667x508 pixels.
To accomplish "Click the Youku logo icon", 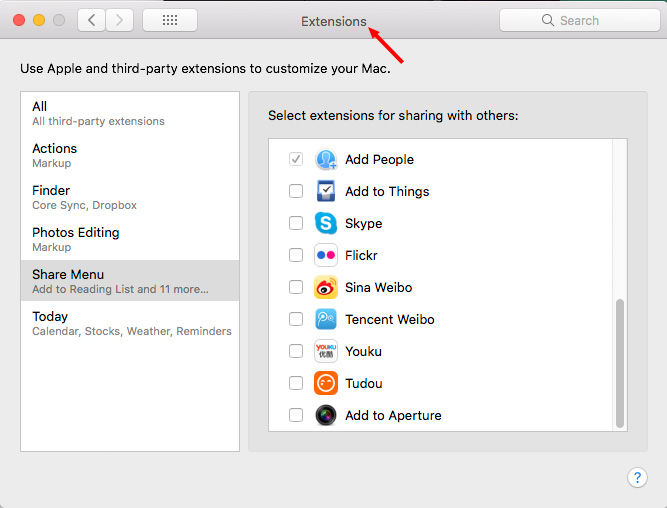I will 326,351.
